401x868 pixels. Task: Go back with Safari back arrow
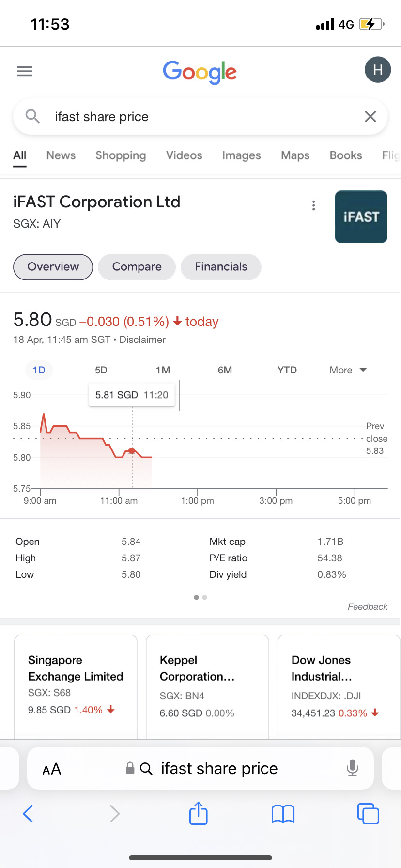28,814
